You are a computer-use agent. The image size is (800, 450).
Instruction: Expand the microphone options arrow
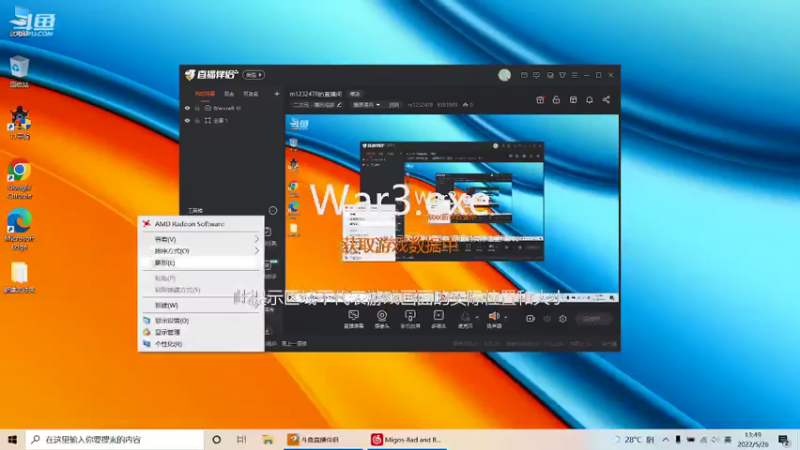click(x=477, y=317)
